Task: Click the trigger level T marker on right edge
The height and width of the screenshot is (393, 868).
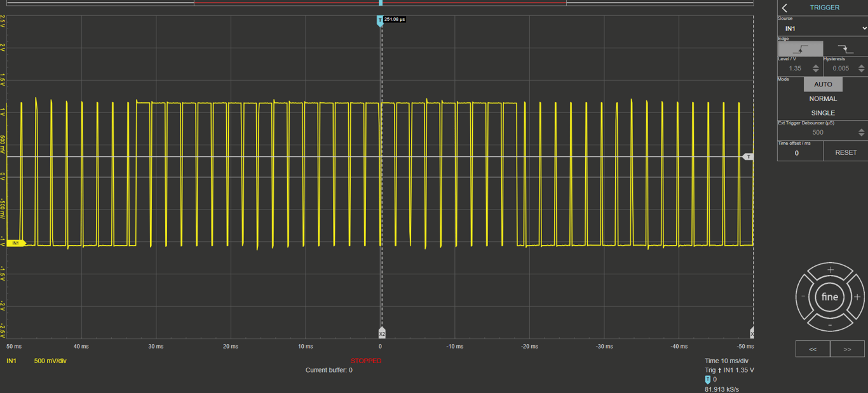Action: [x=748, y=157]
